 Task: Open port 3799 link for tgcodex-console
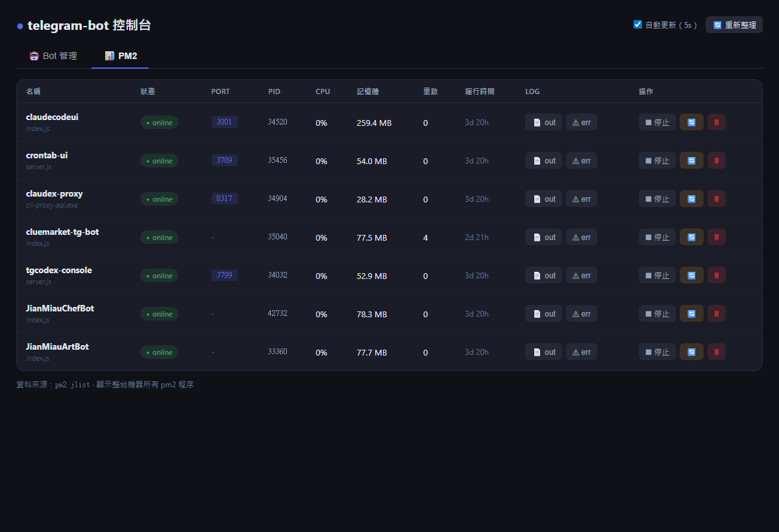[224, 275]
